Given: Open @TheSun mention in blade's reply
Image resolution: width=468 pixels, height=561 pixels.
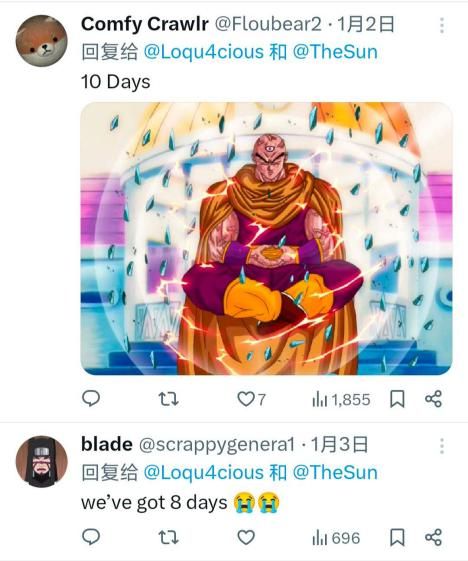Looking at the screenshot, I should tap(335, 473).
